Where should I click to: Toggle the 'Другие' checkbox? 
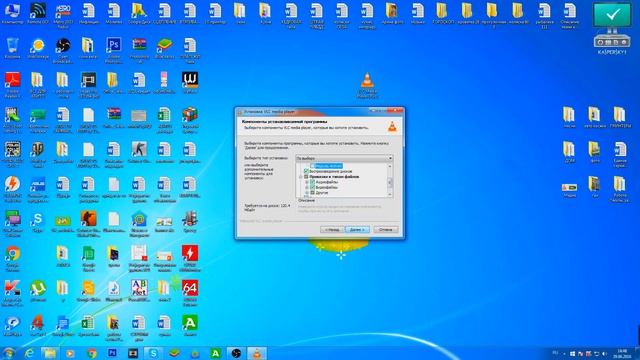tap(313, 193)
